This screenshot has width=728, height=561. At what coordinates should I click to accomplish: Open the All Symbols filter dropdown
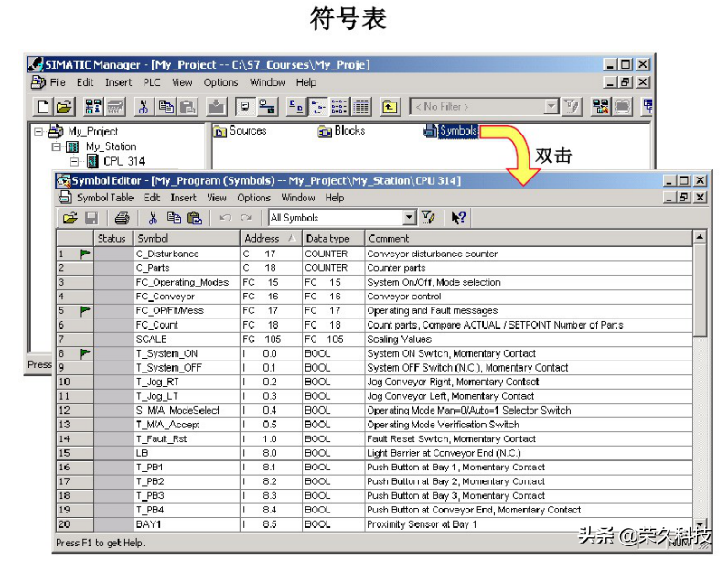[x=409, y=218]
